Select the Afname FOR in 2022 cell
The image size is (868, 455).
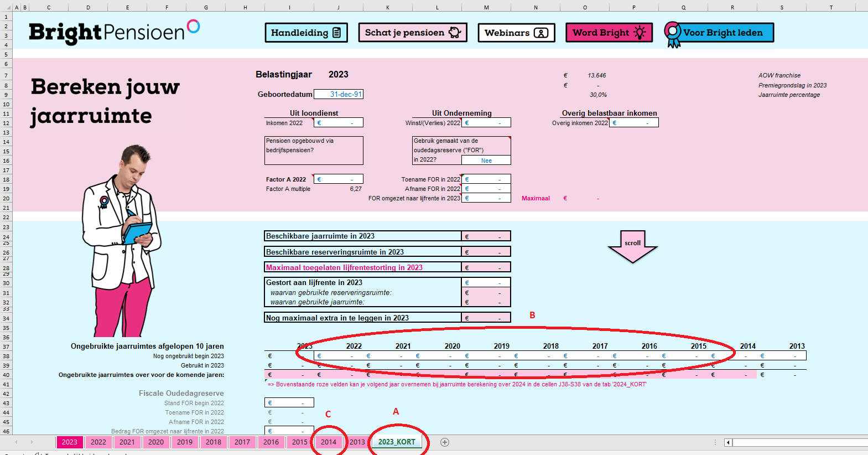pos(486,189)
